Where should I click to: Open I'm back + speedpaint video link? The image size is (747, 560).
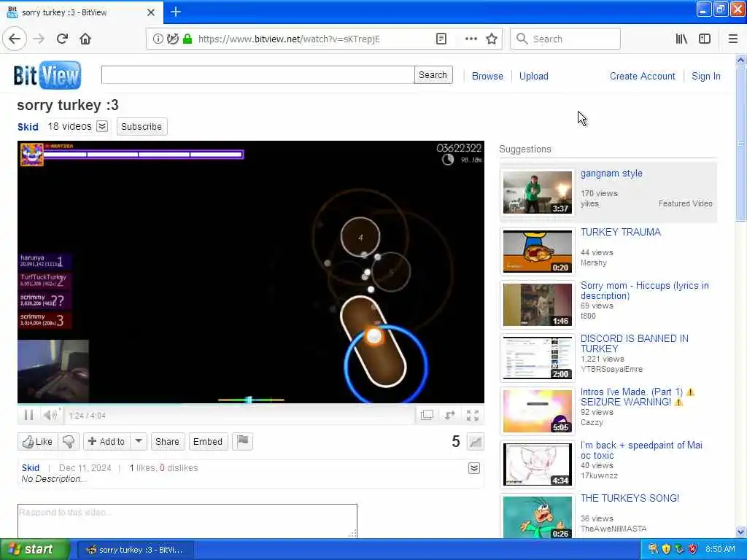pyautogui.click(x=641, y=450)
